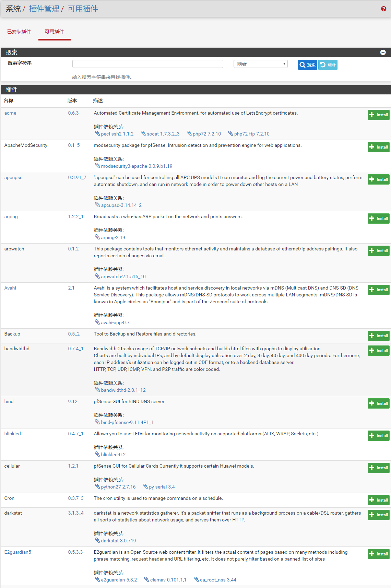Install the E2guardian5 package
391x588 pixels.
378,554
